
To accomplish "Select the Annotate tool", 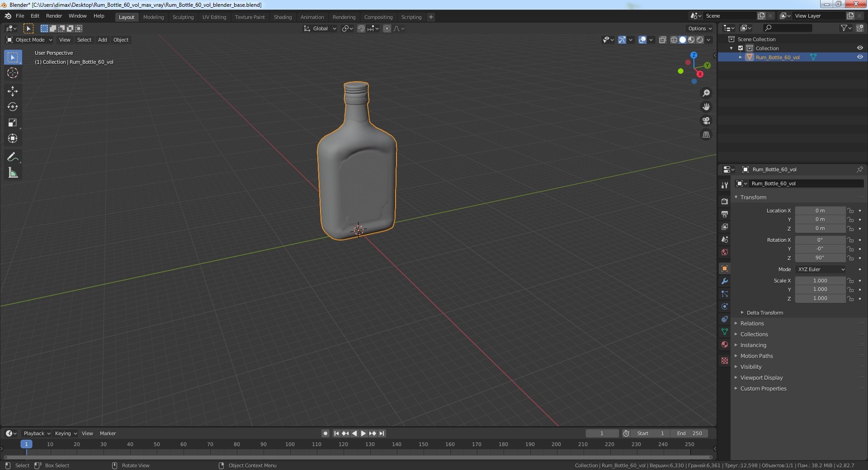I will (13, 157).
